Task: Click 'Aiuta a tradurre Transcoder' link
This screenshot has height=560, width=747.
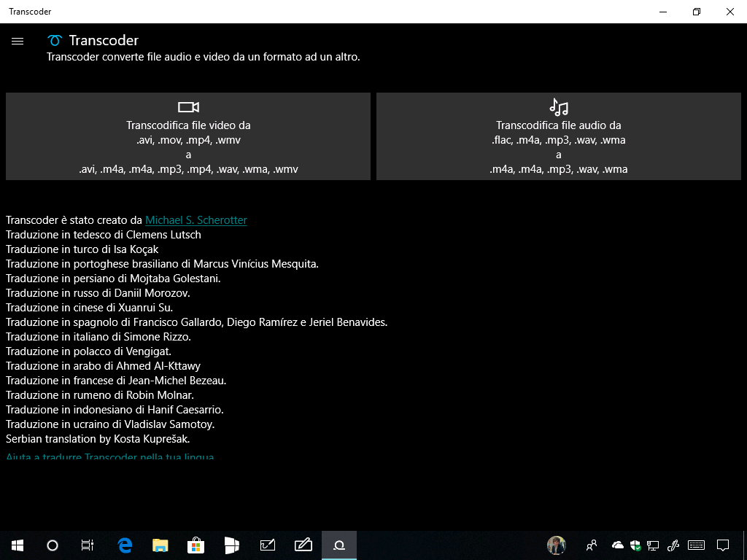Action: coord(110,456)
